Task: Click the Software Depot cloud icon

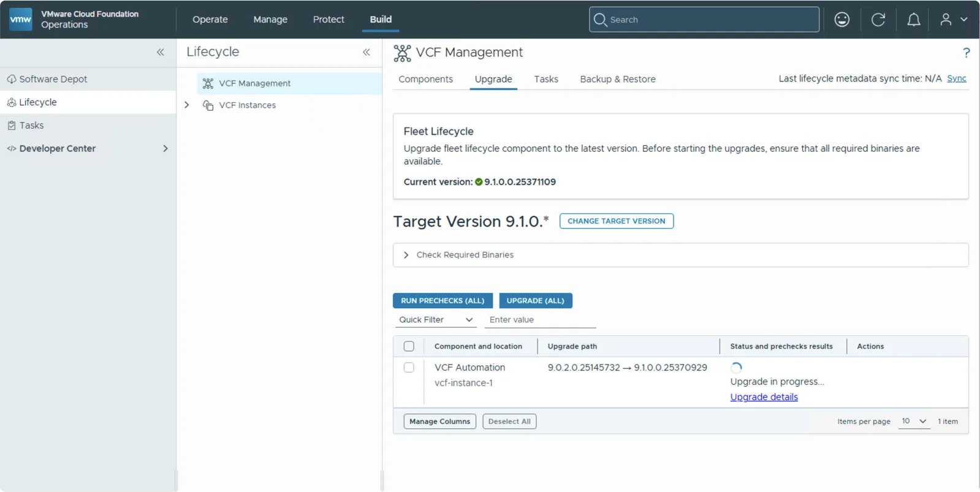Action: [12, 79]
